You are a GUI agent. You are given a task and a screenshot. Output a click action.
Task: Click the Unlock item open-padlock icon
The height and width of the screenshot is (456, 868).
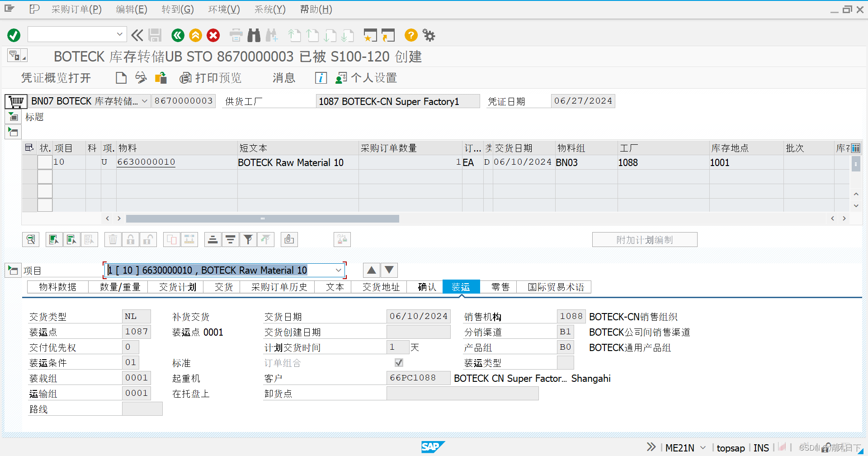click(x=148, y=239)
